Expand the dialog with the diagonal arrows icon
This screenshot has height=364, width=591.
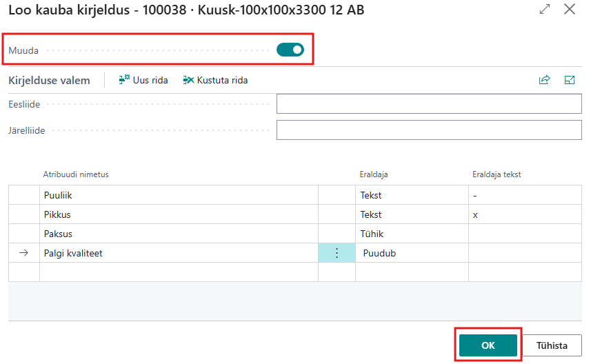(545, 10)
